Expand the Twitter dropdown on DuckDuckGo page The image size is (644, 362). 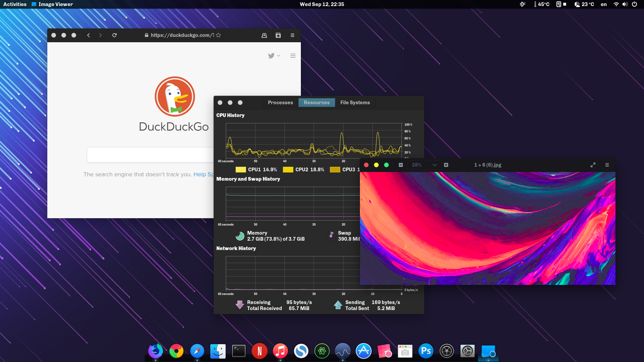tap(274, 56)
